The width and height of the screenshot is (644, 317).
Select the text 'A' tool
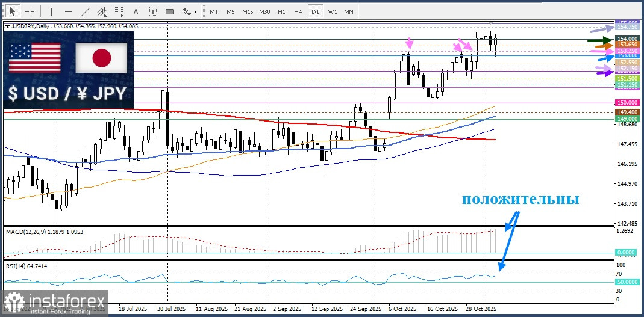click(136, 11)
